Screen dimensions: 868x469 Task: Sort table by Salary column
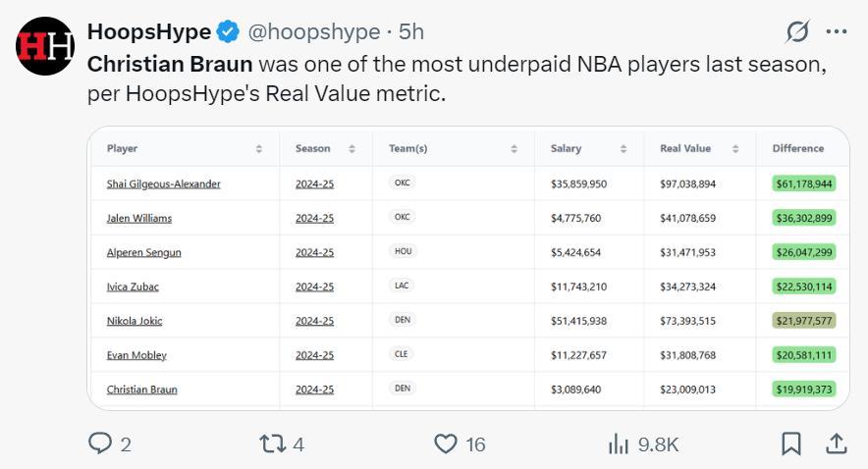pyautogui.click(x=623, y=149)
